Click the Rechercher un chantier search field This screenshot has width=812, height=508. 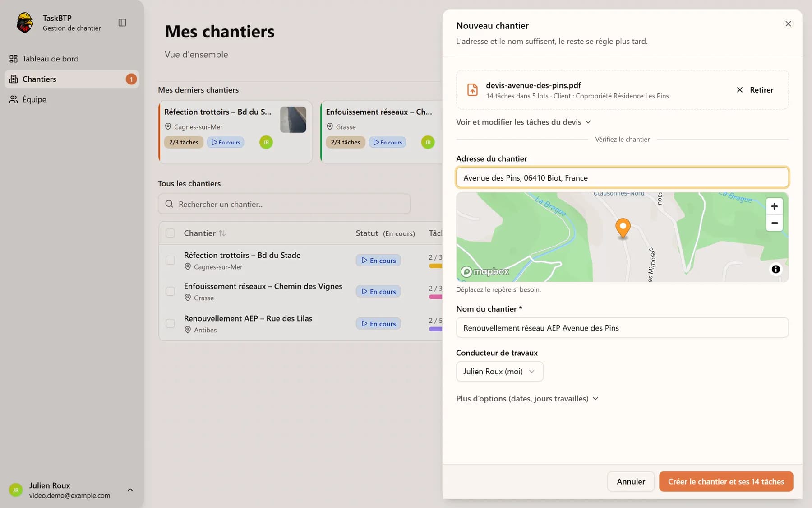pos(284,204)
